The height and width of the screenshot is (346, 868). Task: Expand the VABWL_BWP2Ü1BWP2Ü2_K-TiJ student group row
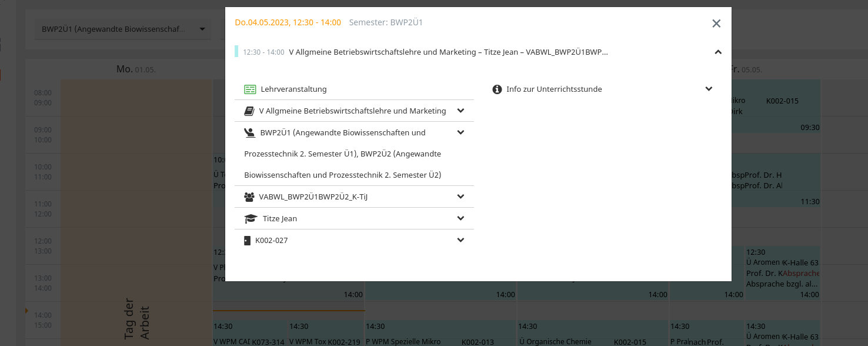pyautogui.click(x=460, y=197)
